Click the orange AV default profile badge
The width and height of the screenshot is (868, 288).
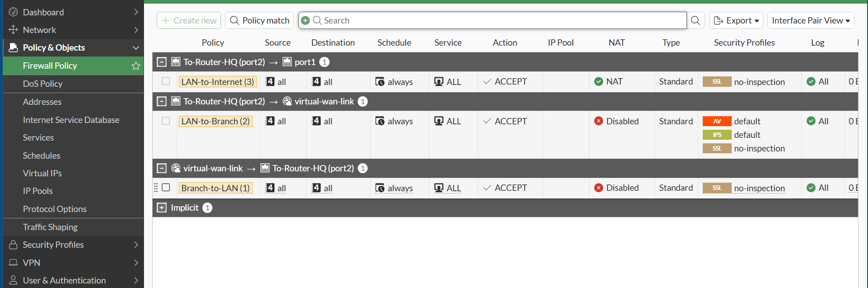(x=717, y=121)
